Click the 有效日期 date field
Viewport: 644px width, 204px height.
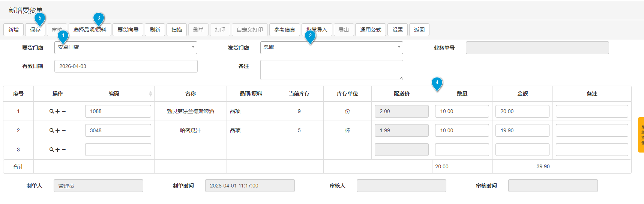(126, 66)
